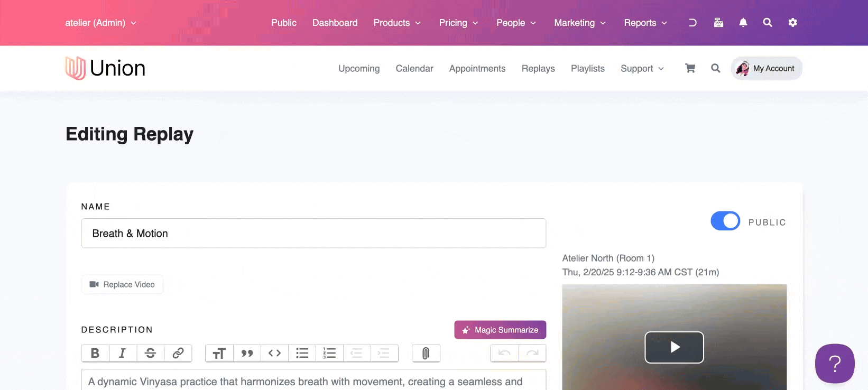
Task: Click the heading text size icon
Action: [219, 353]
